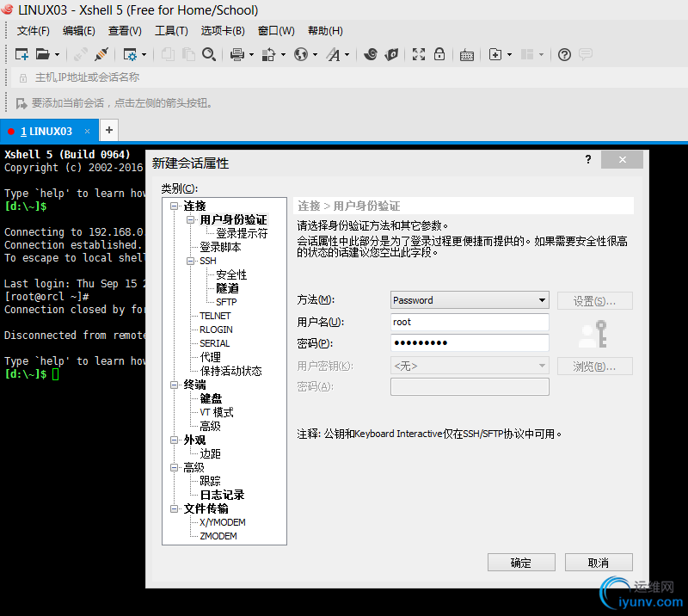This screenshot has width=688, height=616.
Task: Click in the 用户名 root field
Action: pyautogui.click(x=470, y=322)
